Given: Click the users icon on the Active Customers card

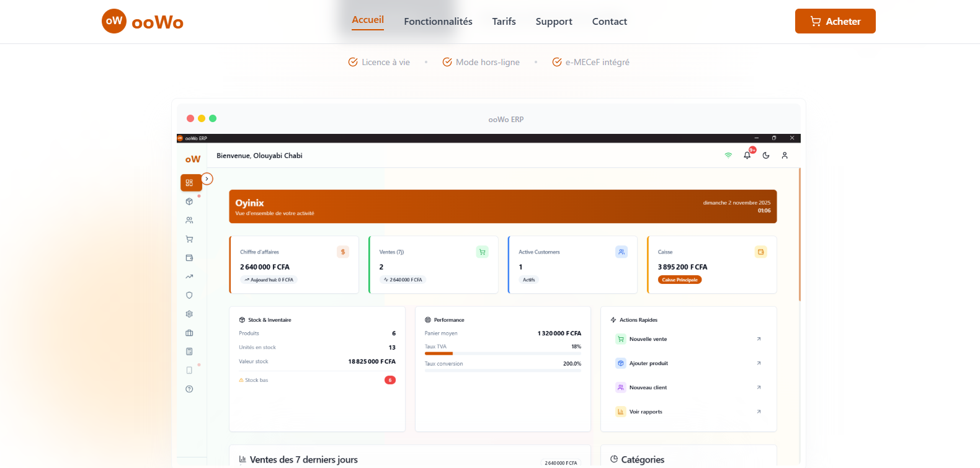Looking at the screenshot, I should pos(621,252).
